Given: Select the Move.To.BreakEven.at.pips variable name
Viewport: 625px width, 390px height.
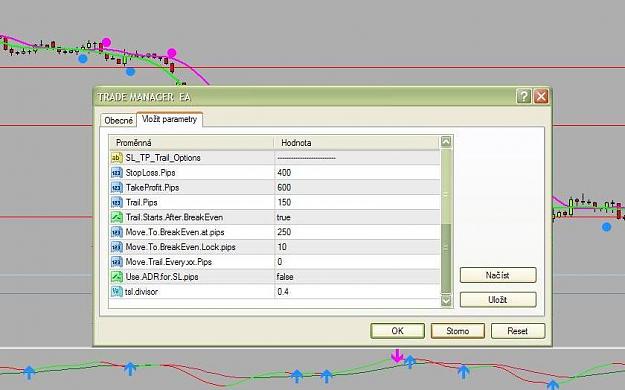Looking at the screenshot, I should 175,232.
